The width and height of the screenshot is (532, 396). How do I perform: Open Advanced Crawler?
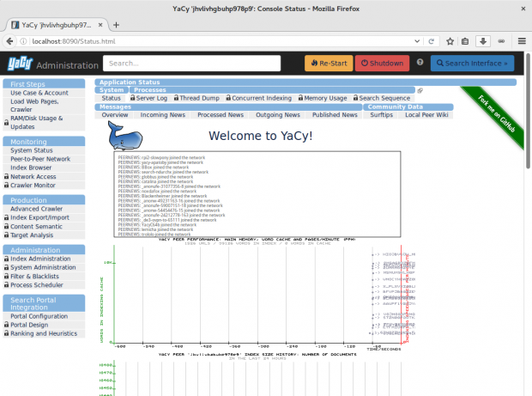pyautogui.click(x=36, y=209)
